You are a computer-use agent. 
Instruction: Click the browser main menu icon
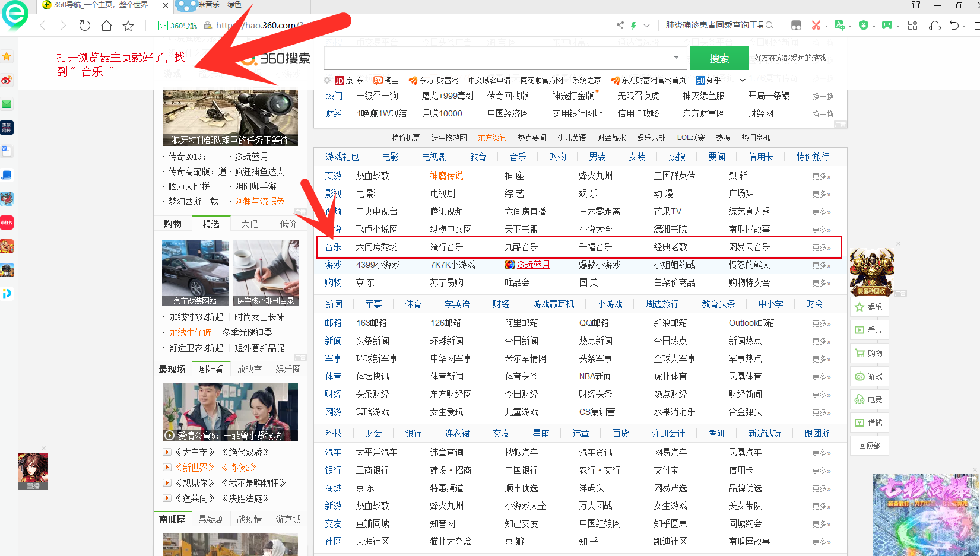coord(977,26)
